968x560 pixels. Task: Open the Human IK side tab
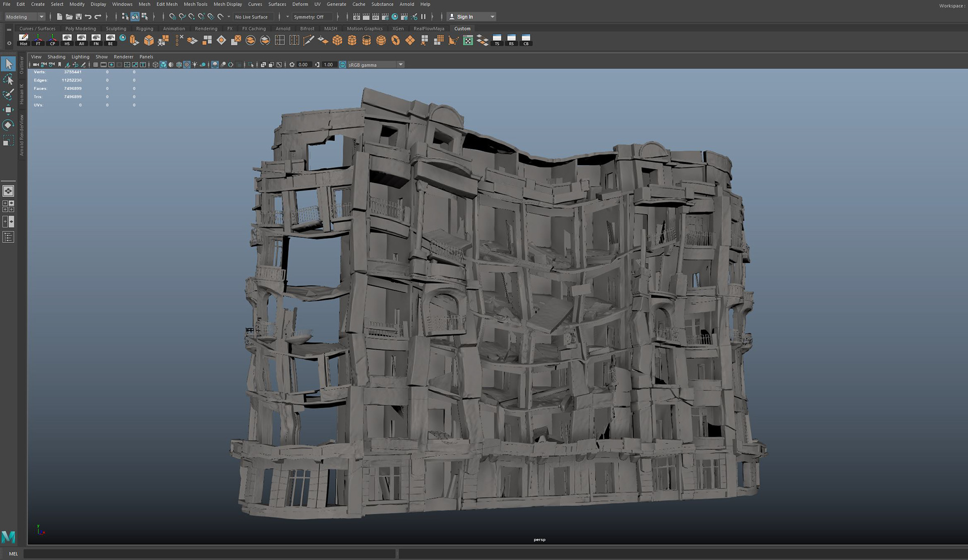[22, 94]
